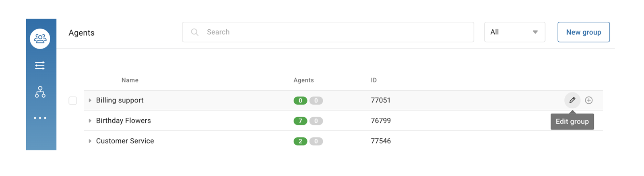
Task: Select the Birthday Flowers row name
Action: click(x=123, y=121)
